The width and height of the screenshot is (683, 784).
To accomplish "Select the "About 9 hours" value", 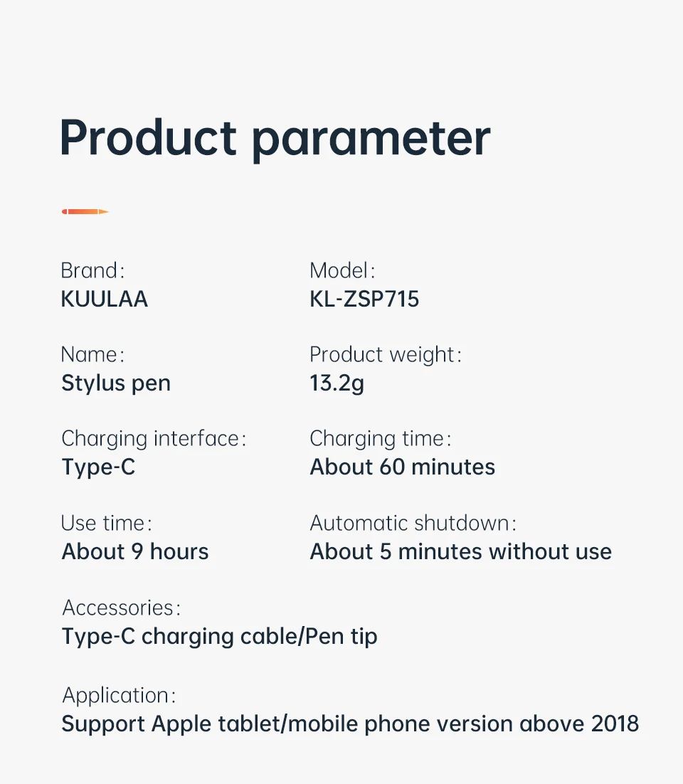I will coord(135,551).
